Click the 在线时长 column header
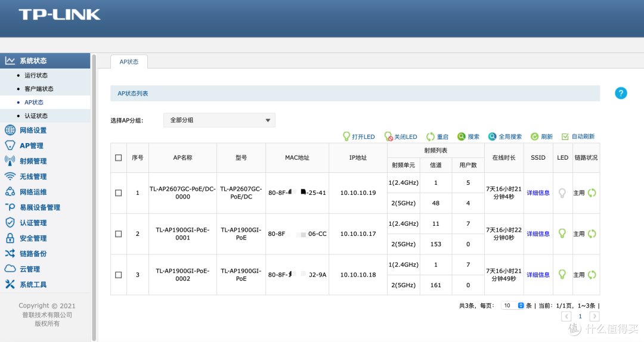This screenshot has height=342, width=644. [x=503, y=158]
